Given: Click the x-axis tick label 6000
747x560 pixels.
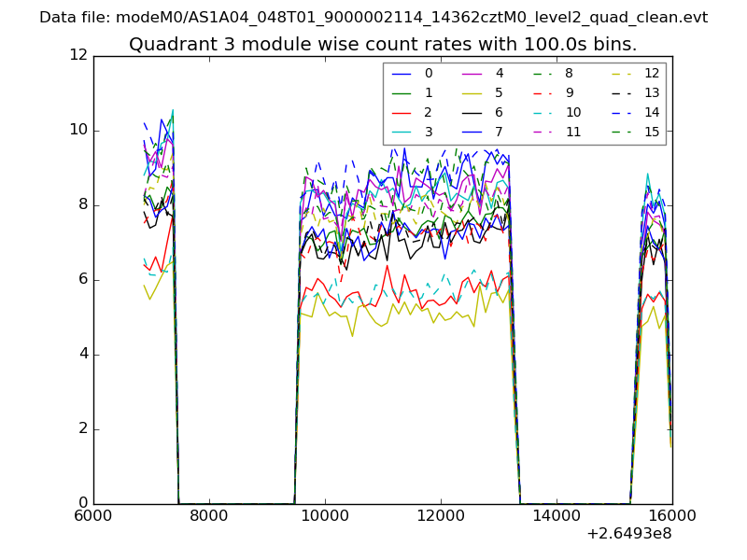Looking at the screenshot, I should tap(93, 516).
